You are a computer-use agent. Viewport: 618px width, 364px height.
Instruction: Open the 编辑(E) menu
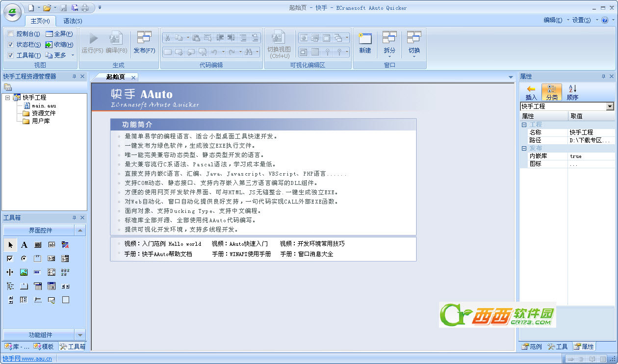point(553,20)
